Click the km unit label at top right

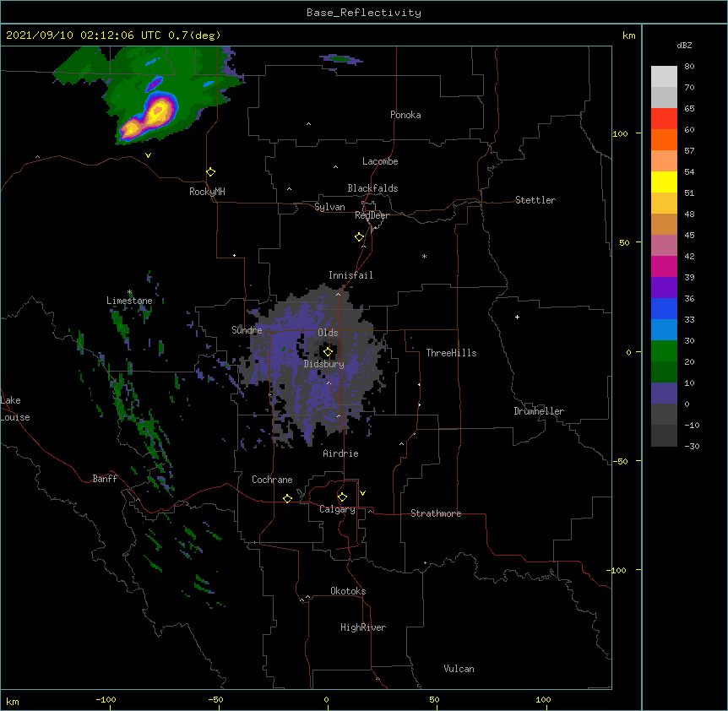click(x=628, y=35)
